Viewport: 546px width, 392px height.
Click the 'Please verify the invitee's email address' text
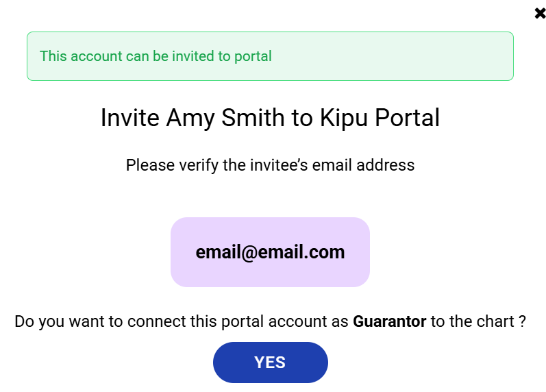[270, 165]
